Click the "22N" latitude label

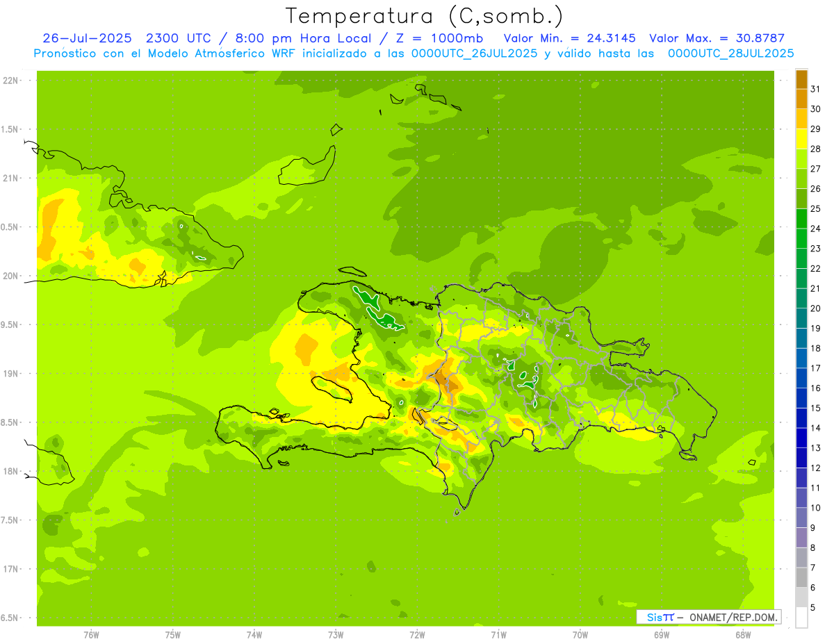tap(10, 81)
